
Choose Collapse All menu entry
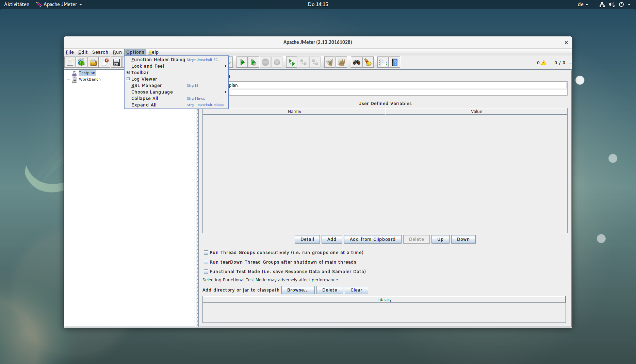point(176,98)
